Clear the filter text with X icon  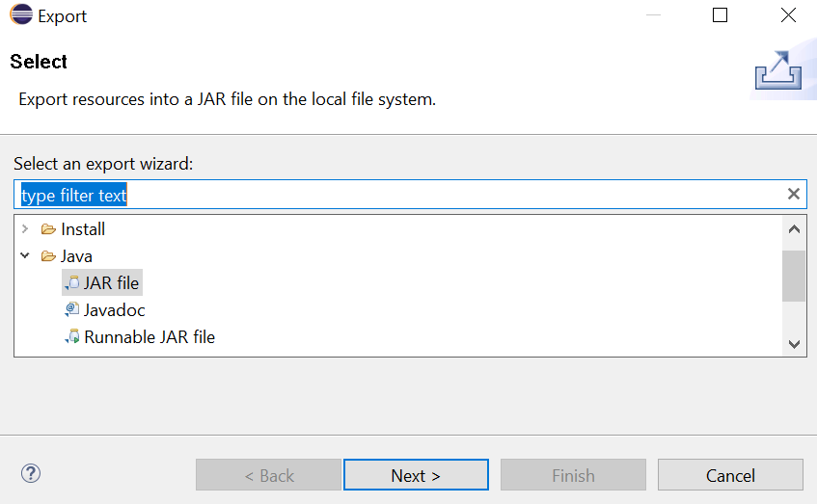coord(794,195)
